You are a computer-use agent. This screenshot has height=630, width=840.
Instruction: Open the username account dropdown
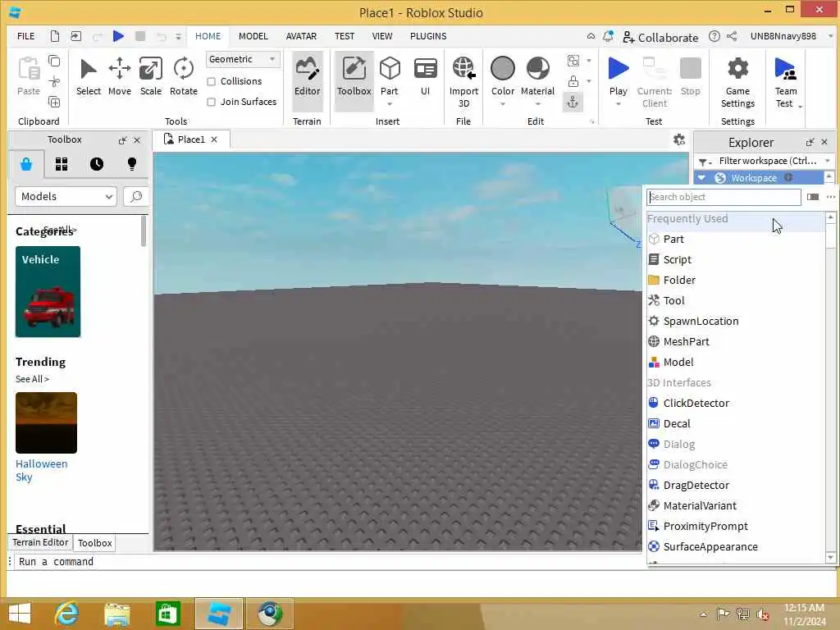coord(831,36)
